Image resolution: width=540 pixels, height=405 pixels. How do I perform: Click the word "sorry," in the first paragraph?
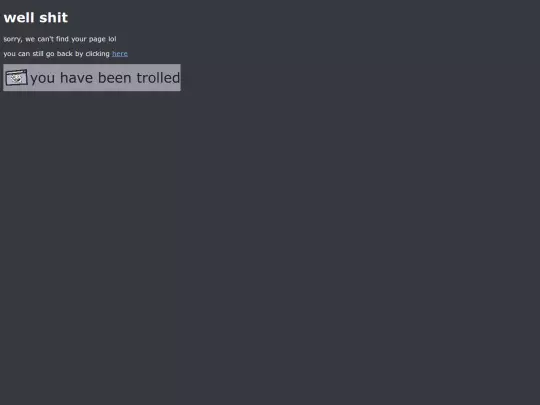tap(13, 39)
